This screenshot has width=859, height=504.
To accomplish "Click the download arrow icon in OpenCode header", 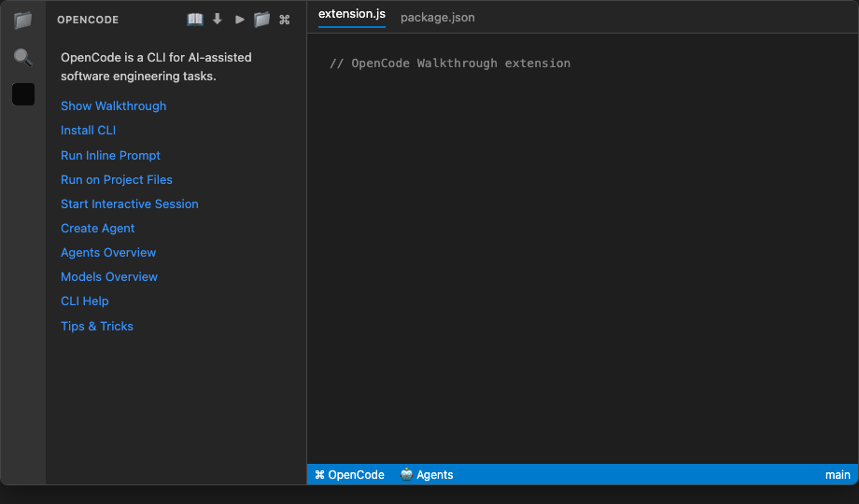I will 218,20.
